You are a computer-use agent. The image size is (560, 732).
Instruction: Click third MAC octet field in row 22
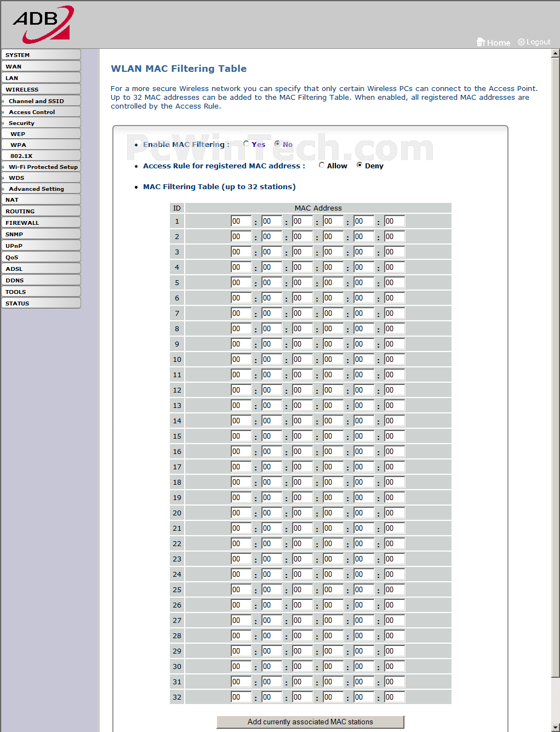pyautogui.click(x=302, y=543)
